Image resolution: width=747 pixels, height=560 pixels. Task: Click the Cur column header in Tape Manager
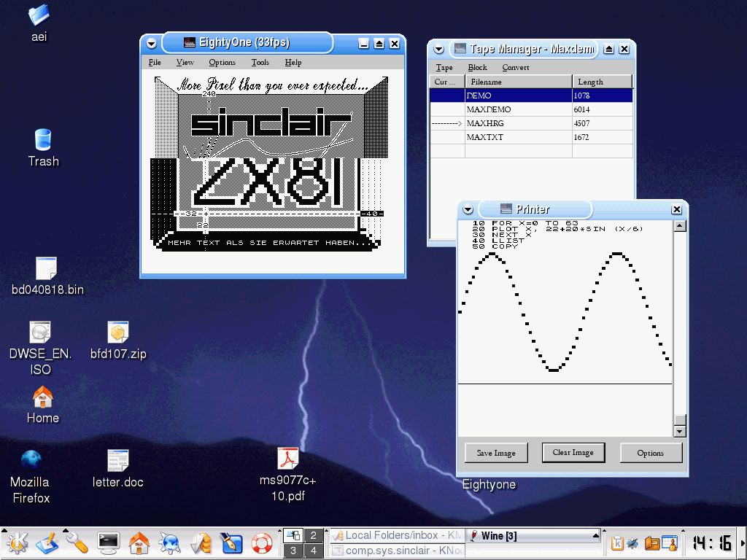[x=447, y=82]
